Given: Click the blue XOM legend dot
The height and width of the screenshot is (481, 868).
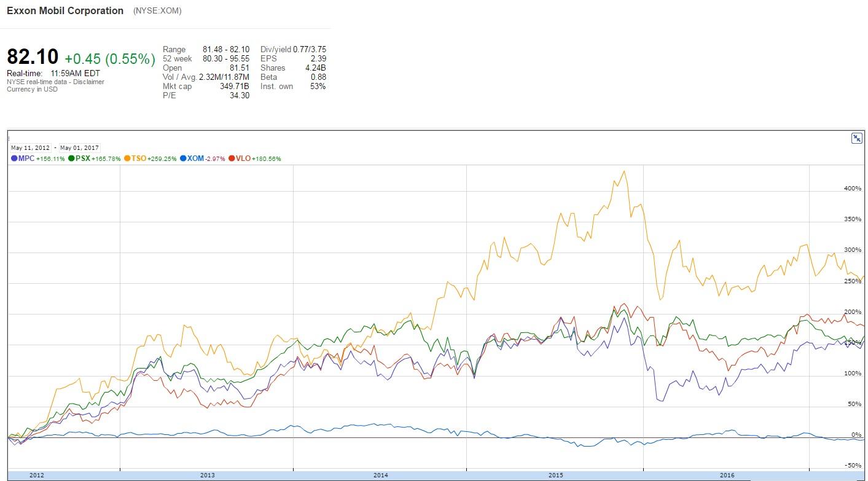Looking at the screenshot, I should (x=183, y=158).
